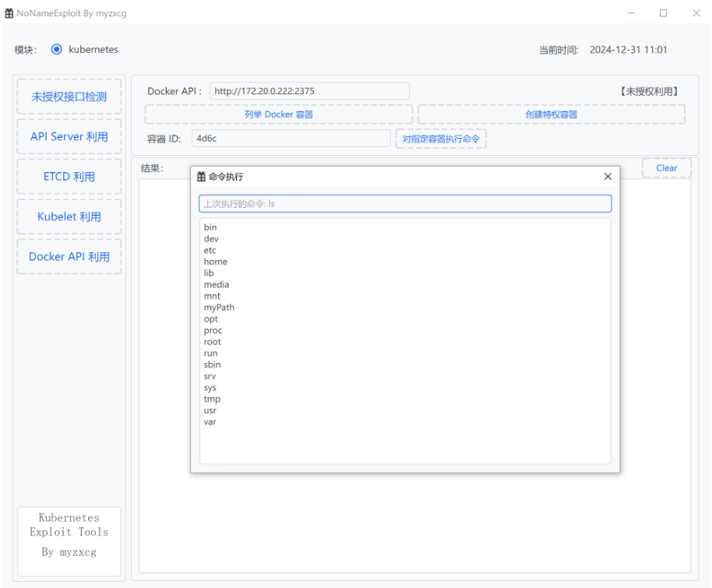712x588 pixels.
Task: Click 列举 Docker 容器 button
Action: (x=278, y=114)
